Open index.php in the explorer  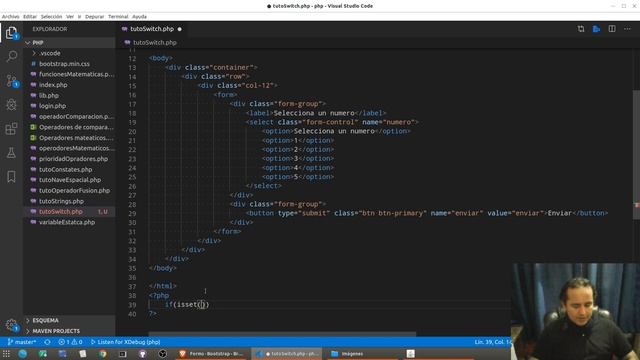click(x=69, y=85)
